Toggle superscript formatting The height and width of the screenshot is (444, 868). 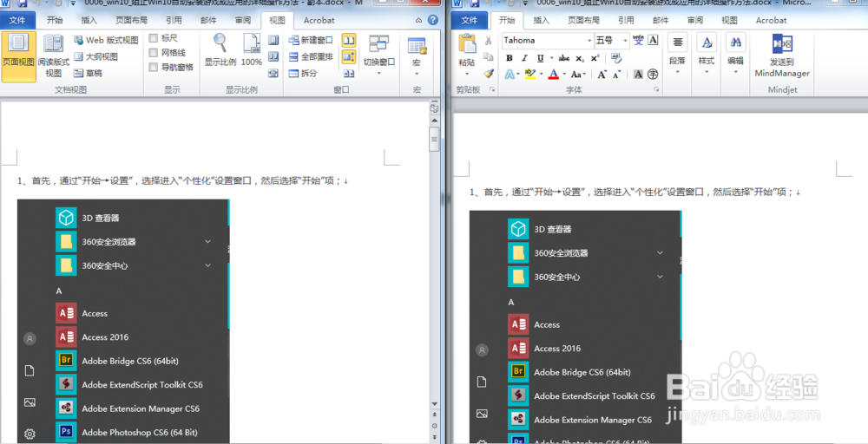point(595,58)
